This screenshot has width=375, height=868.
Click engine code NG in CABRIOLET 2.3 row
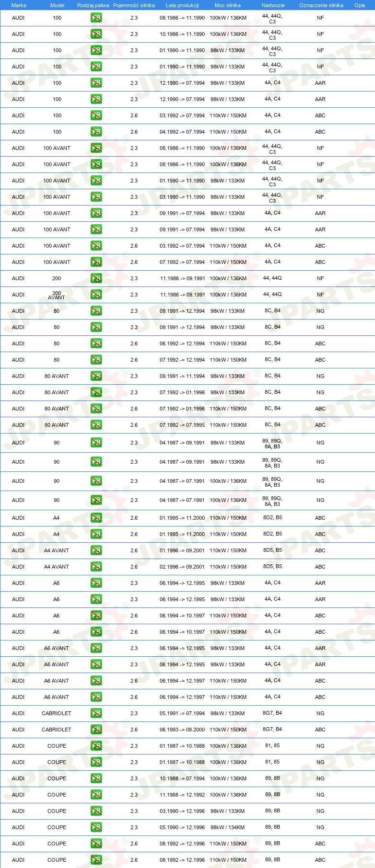pos(320,713)
